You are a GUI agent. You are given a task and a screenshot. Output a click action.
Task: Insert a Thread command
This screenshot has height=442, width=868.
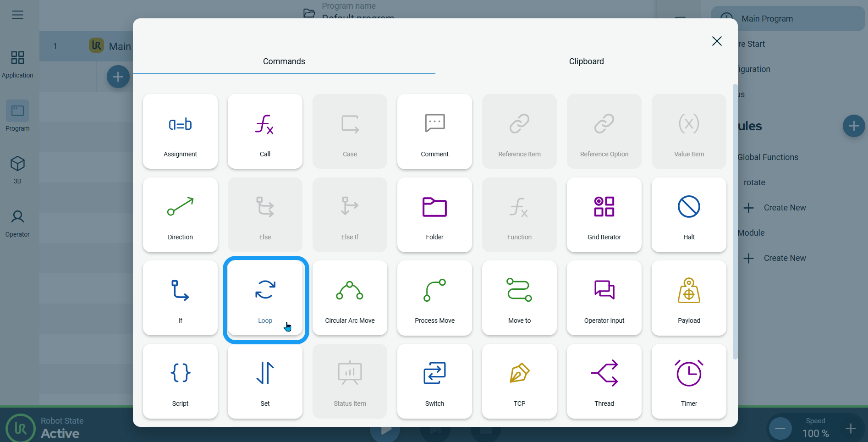coord(604,381)
